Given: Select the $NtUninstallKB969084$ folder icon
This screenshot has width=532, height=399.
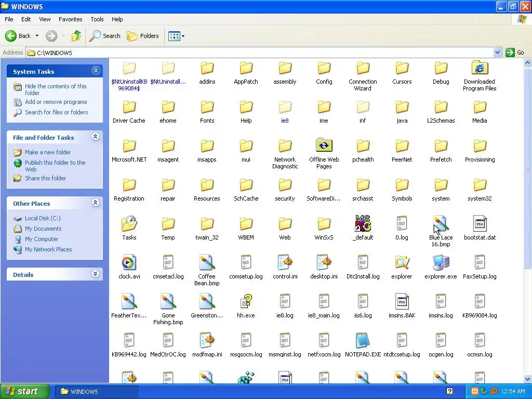Looking at the screenshot, I should [x=129, y=68].
